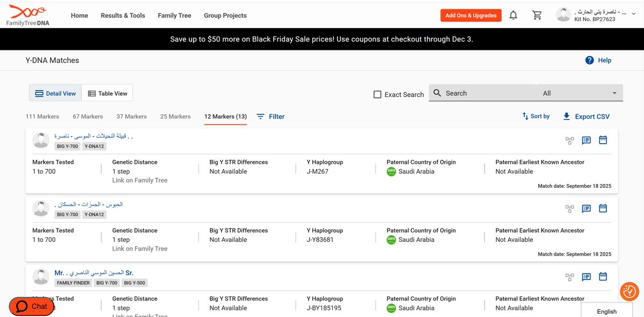Click Saudi Arabia flag on J-Y83681 card
Screen dimensions: 644x317
pos(391,240)
